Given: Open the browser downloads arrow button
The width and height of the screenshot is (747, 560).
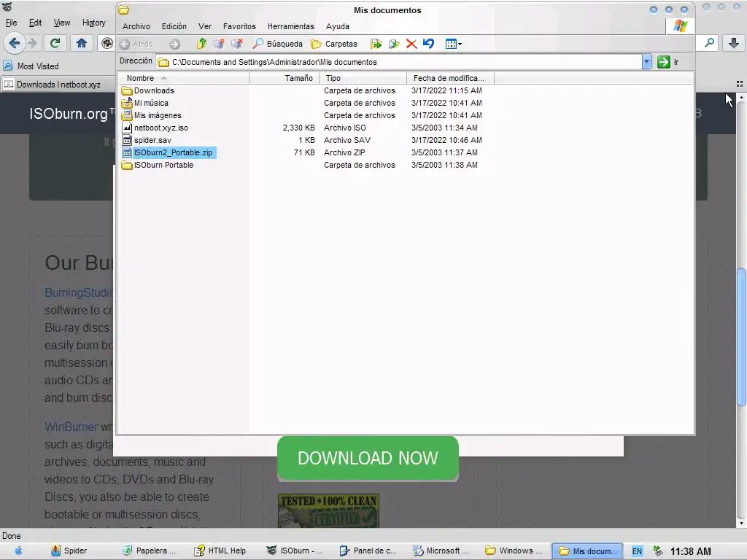Looking at the screenshot, I should tap(734, 43).
